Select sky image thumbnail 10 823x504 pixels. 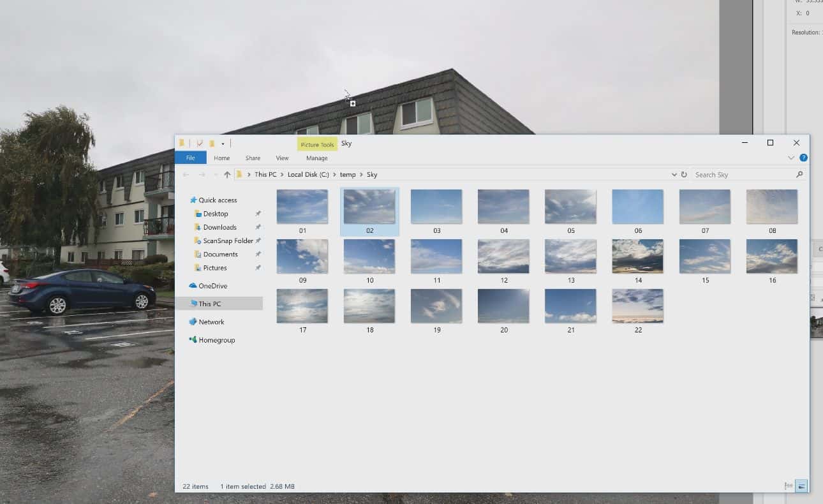pyautogui.click(x=369, y=256)
